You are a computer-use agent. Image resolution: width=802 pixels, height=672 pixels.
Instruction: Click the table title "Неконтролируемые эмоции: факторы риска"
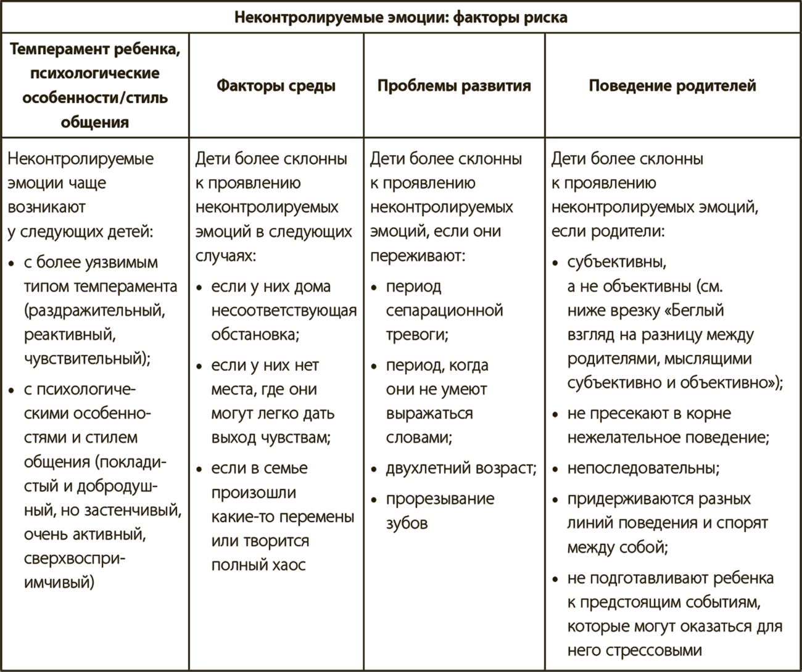point(401,18)
